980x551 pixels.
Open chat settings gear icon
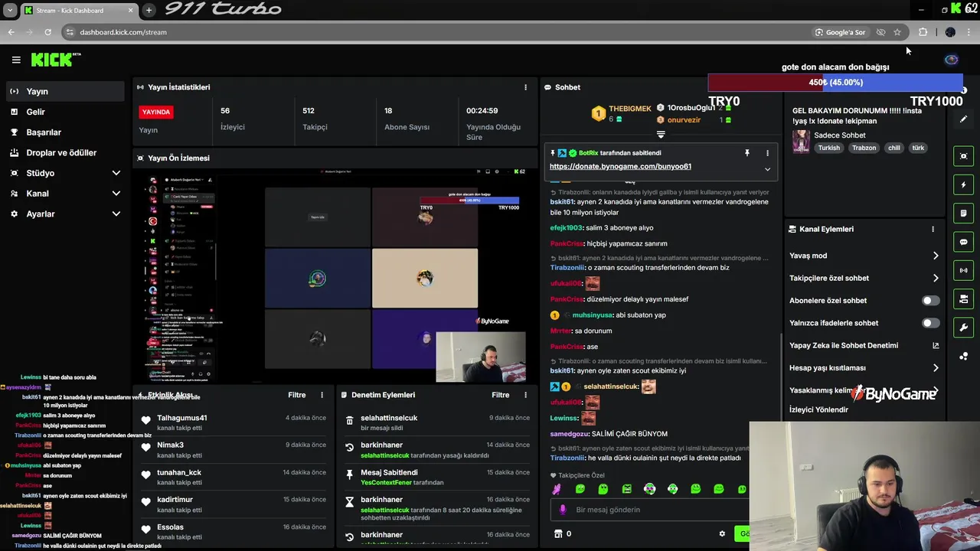(721, 534)
